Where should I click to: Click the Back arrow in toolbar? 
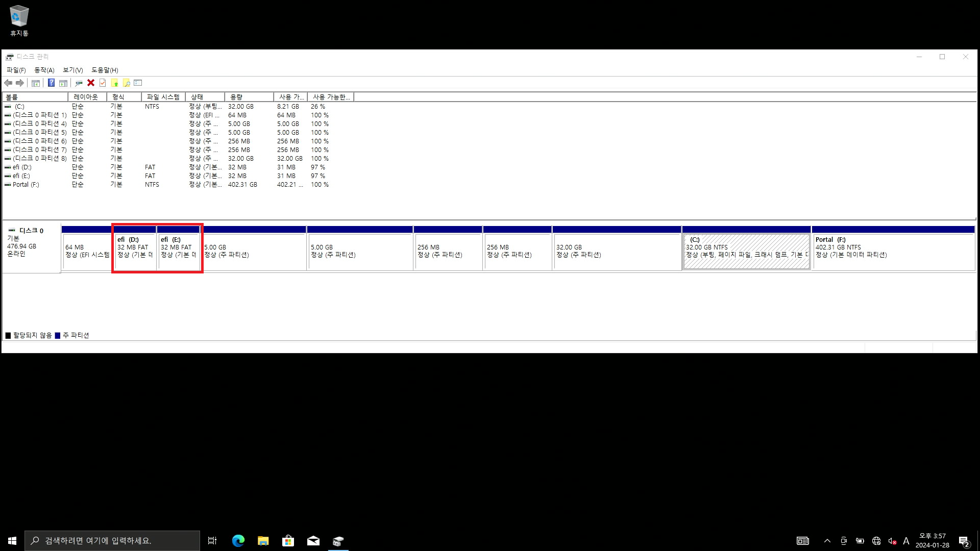(x=8, y=83)
